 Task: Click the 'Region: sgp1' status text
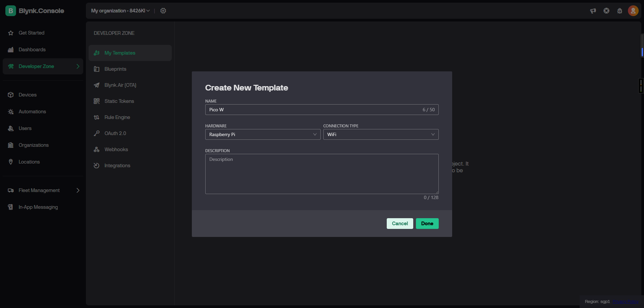(x=597, y=302)
